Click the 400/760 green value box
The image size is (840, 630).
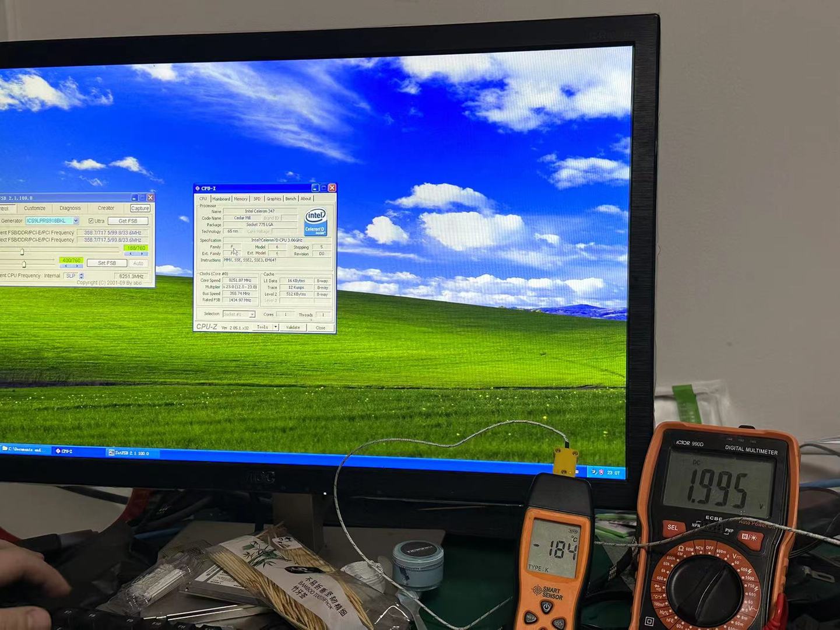(x=71, y=260)
